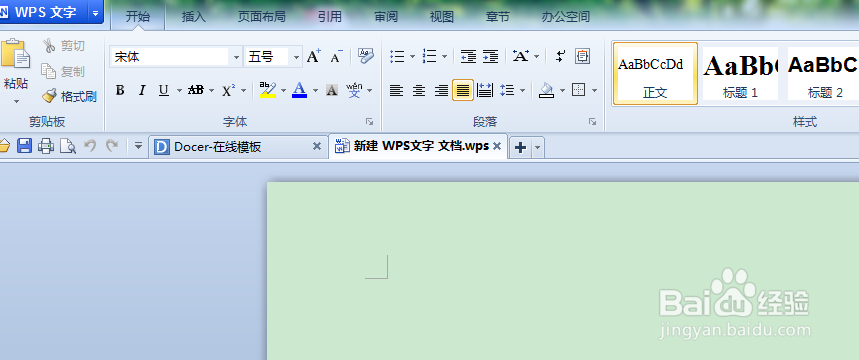Click distributed alignment icon
Viewport: 859px width, 360px height.
click(485, 90)
